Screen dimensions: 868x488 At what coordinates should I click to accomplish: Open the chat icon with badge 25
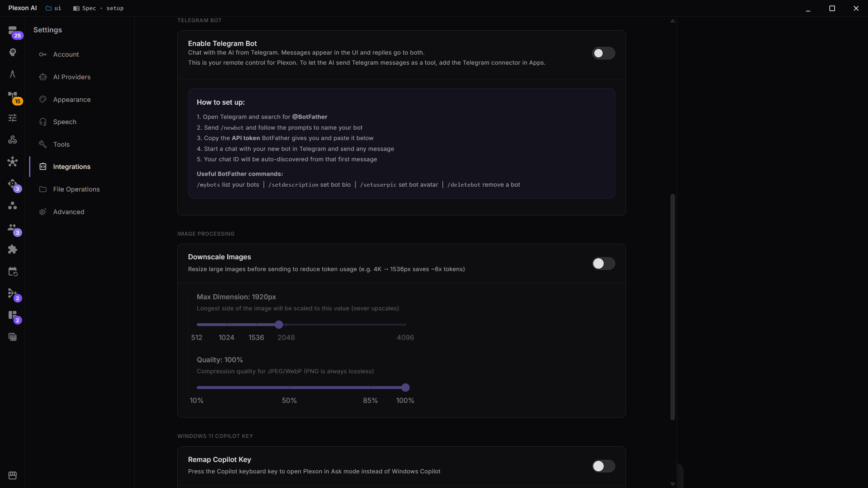[13, 31]
